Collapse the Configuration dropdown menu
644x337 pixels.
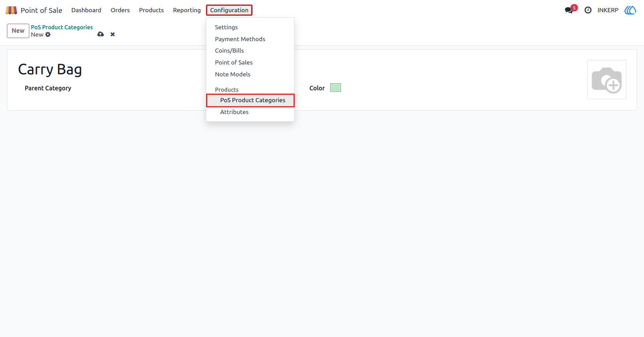pos(229,10)
